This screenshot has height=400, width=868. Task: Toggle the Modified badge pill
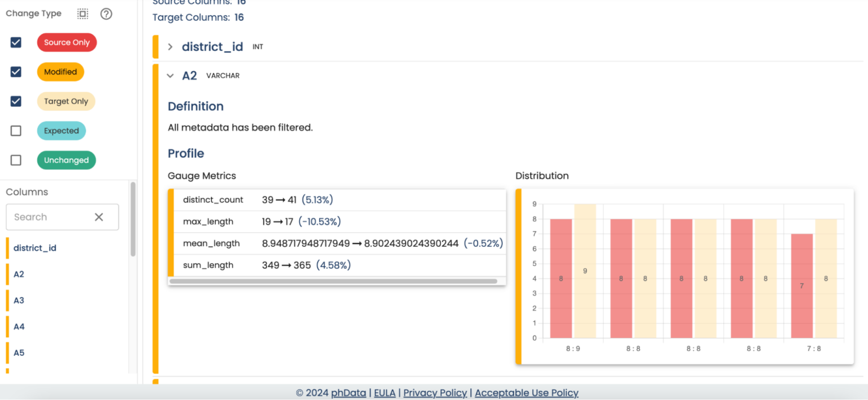tap(60, 72)
